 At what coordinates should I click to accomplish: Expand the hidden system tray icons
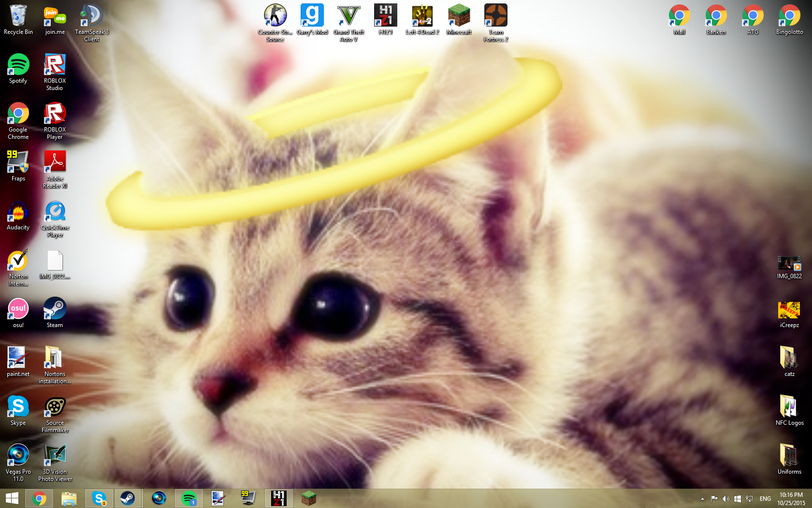(702, 499)
